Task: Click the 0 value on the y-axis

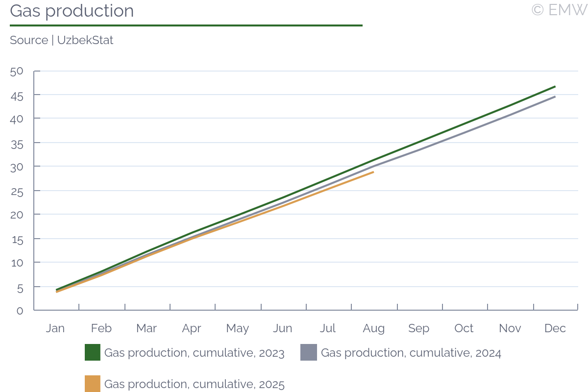Action: pyautogui.click(x=20, y=311)
